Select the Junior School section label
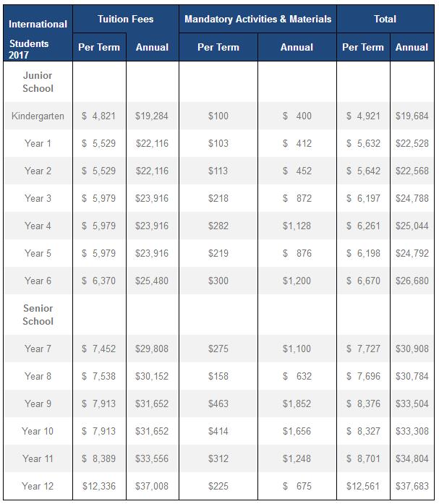The height and width of the screenshot is (504, 439). tap(38, 82)
